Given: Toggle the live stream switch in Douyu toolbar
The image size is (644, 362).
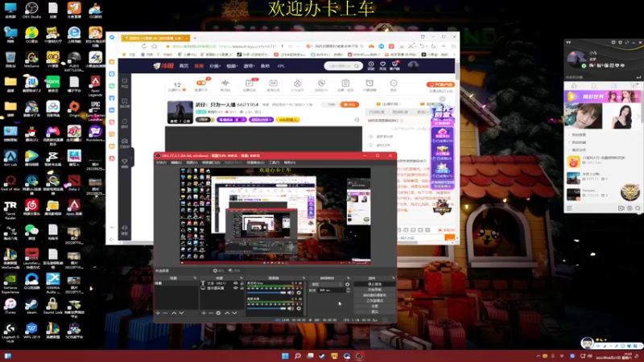Looking at the screenshot, I should click(201, 83).
